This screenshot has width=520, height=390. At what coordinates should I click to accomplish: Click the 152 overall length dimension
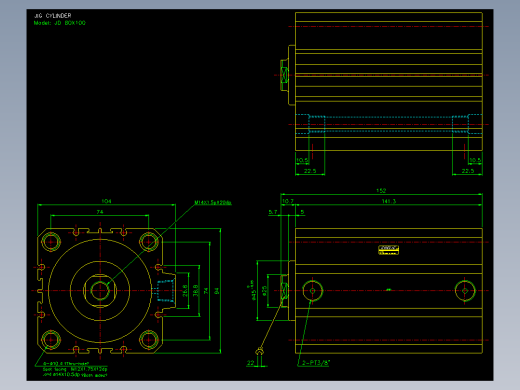point(381,191)
